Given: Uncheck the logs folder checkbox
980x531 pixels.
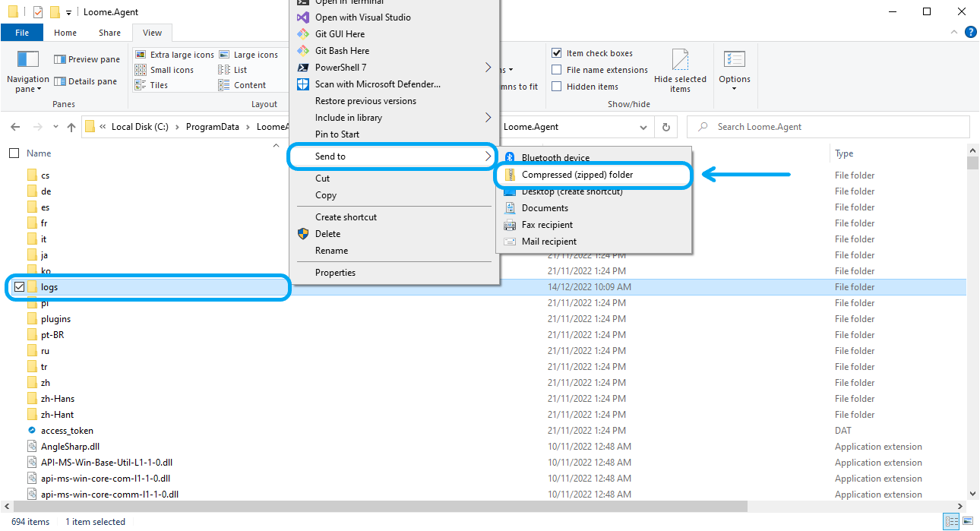Looking at the screenshot, I should pyautogui.click(x=19, y=286).
